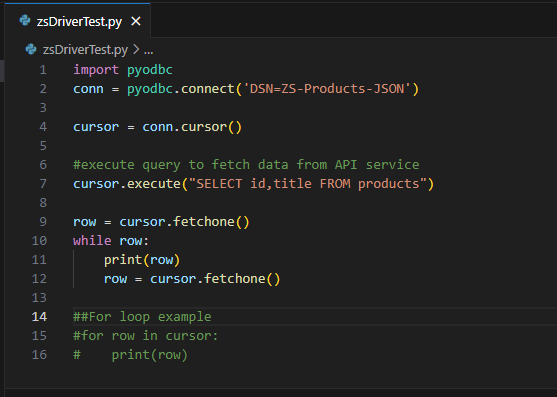Screen dimensions: 557x397
Task: Click the '##For loop example' comment
Action: (x=142, y=317)
